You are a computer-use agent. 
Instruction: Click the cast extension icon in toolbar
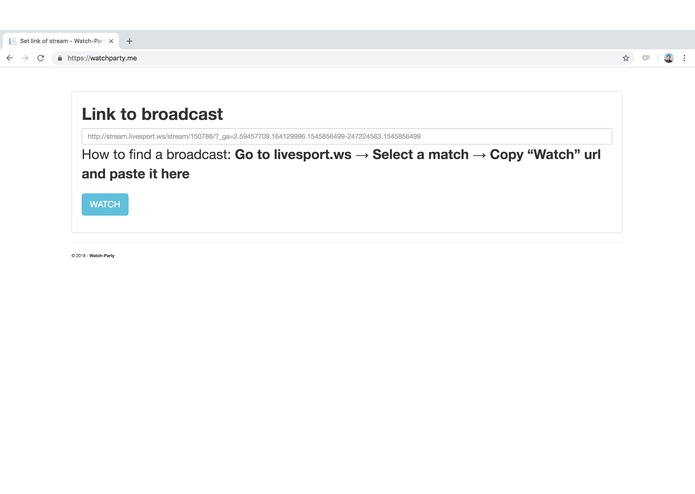646,58
